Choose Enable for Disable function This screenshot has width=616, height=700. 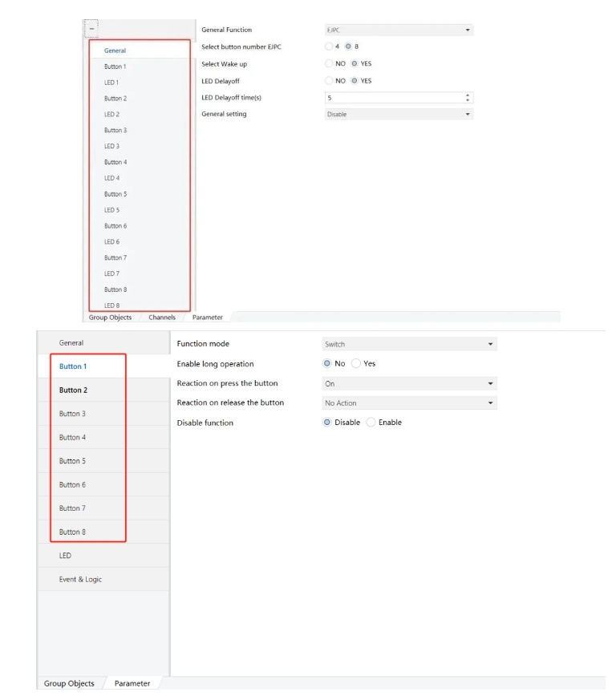pos(371,423)
